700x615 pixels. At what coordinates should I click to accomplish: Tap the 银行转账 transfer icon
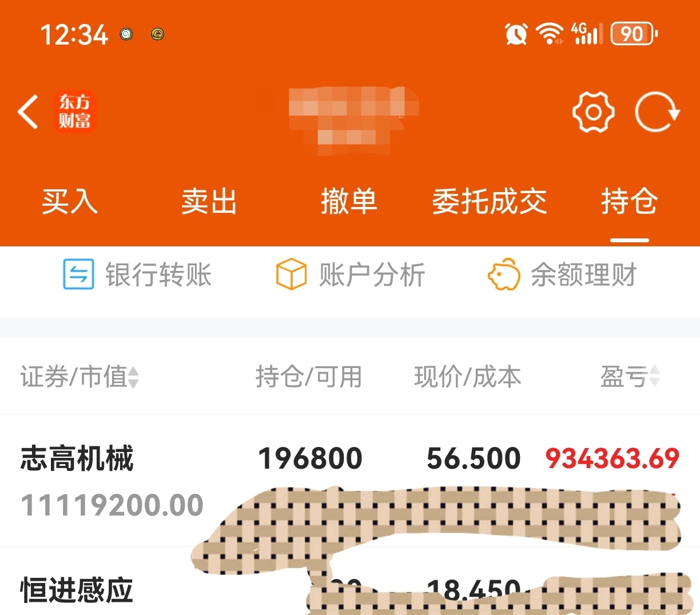coord(78,274)
